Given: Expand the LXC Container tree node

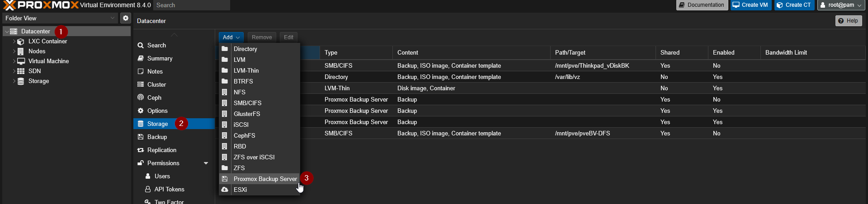Looking at the screenshot, I should (x=14, y=42).
